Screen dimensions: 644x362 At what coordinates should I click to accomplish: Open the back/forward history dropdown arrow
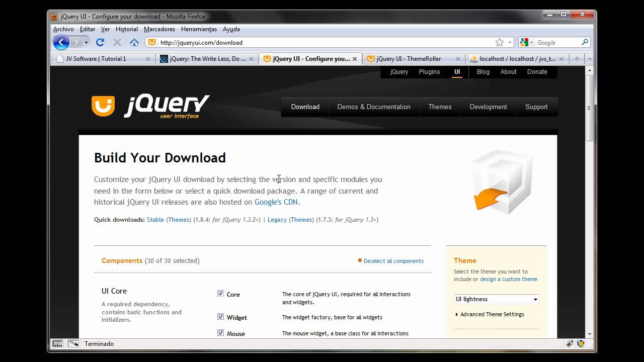(x=86, y=42)
